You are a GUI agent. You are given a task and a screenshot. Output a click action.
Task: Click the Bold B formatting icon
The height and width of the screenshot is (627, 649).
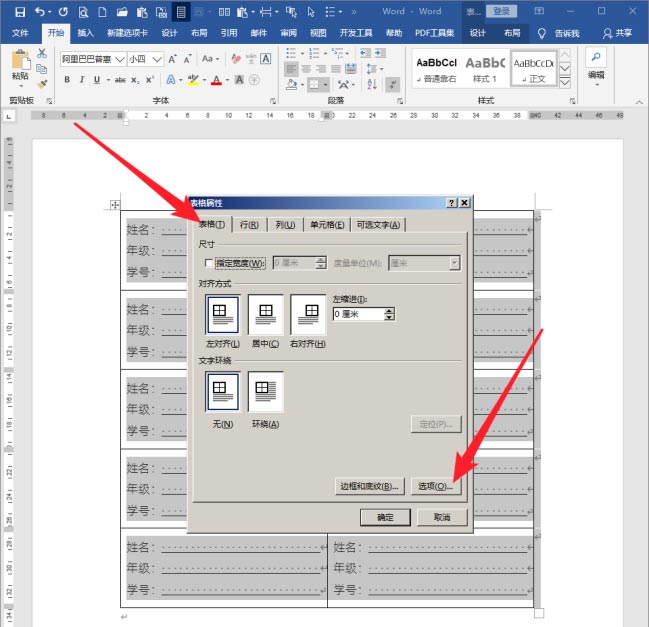click(69, 80)
